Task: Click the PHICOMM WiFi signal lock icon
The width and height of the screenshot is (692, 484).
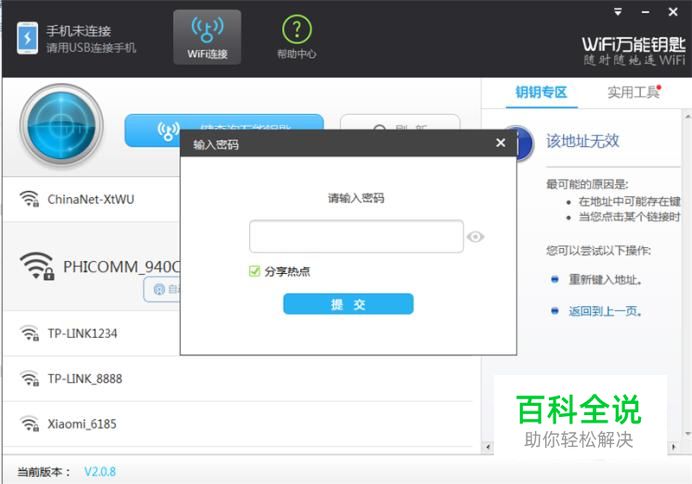Action: pos(37,266)
